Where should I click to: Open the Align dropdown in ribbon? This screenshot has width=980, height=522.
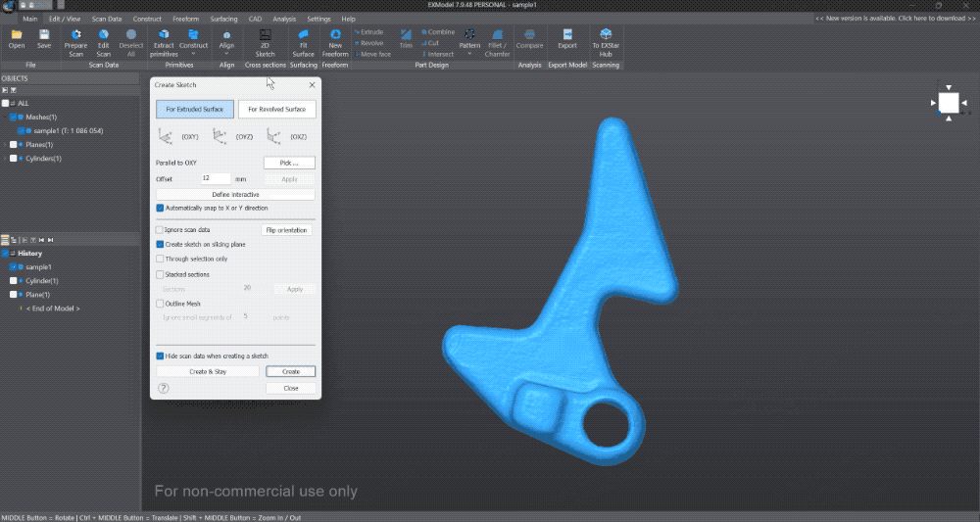point(227,53)
